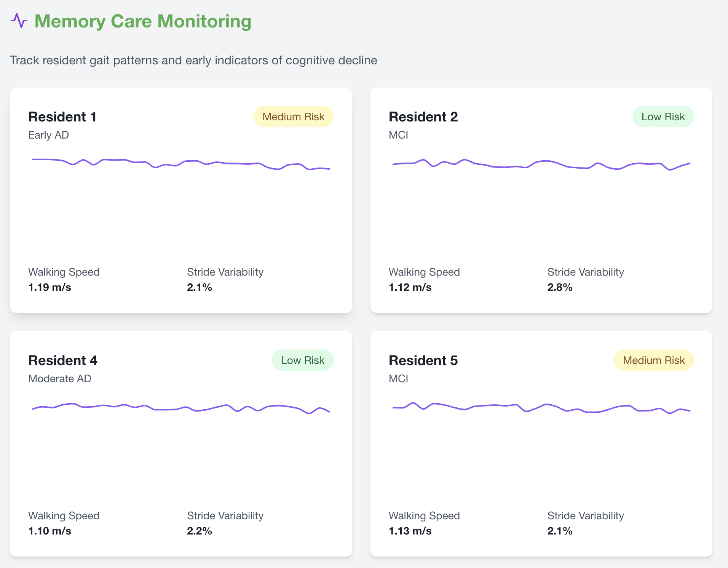Click the pulse activity icon beside the title
The image size is (728, 568).
point(19,21)
